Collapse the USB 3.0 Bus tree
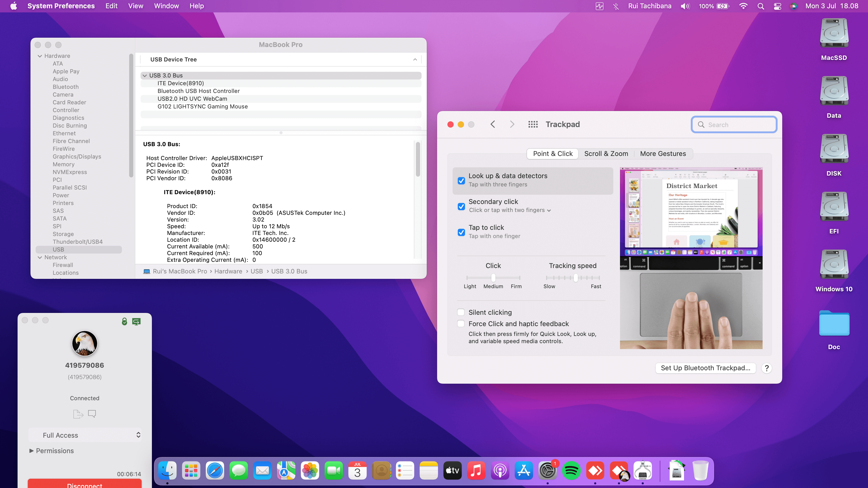The height and width of the screenshot is (488, 868). coord(145,75)
